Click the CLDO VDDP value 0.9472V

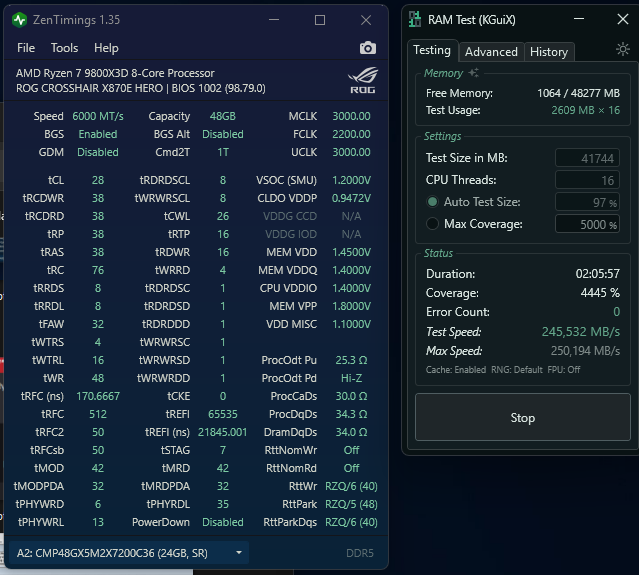(x=351, y=198)
